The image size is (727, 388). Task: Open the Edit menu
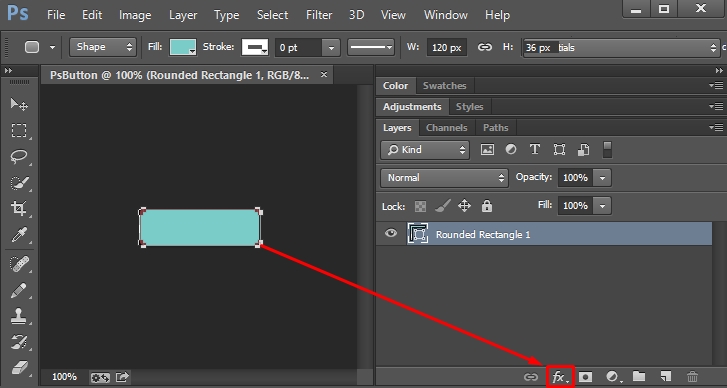tap(92, 15)
